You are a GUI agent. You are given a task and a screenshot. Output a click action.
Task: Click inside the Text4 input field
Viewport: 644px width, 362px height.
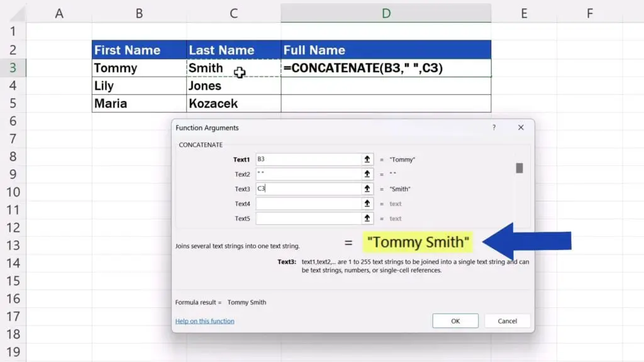pyautogui.click(x=307, y=204)
